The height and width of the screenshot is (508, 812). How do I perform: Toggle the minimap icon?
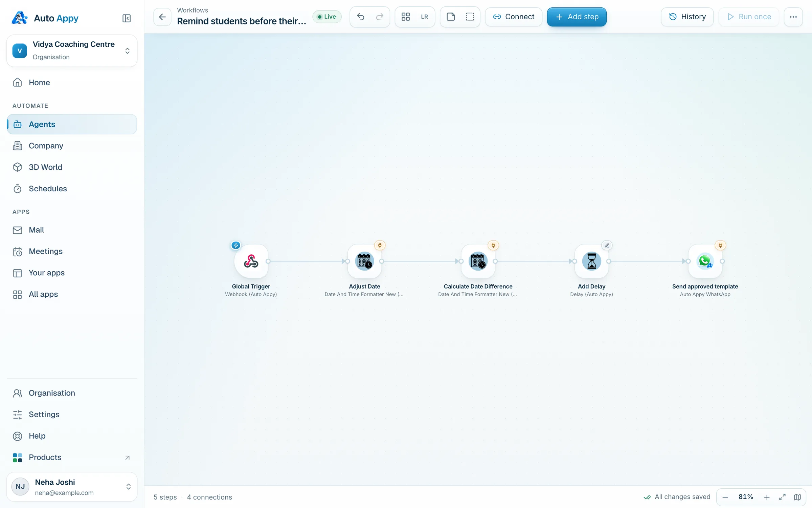797,497
